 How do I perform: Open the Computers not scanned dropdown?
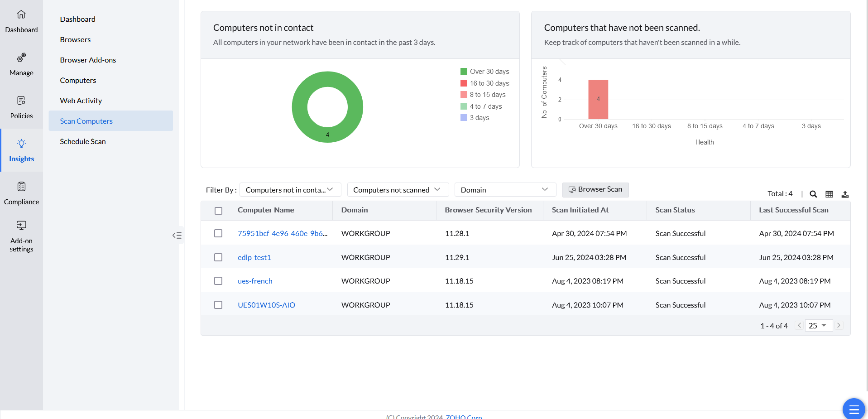397,190
